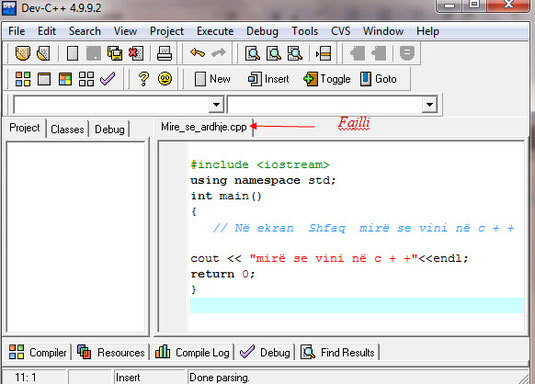Select the Mire_se_ardhje.cpp file tab
Viewport: 535px width, 384px height.
204,127
